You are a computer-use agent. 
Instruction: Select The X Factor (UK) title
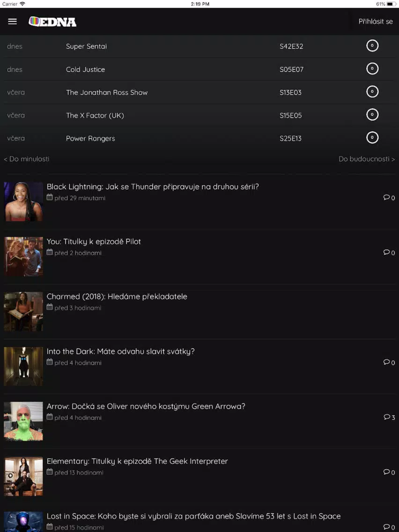[x=95, y=116]
